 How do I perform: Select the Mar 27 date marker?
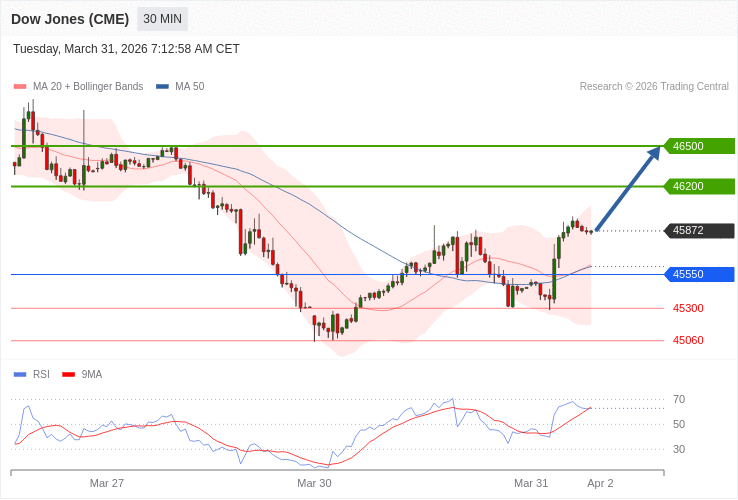pyautogui.click(x=107, y=483)
